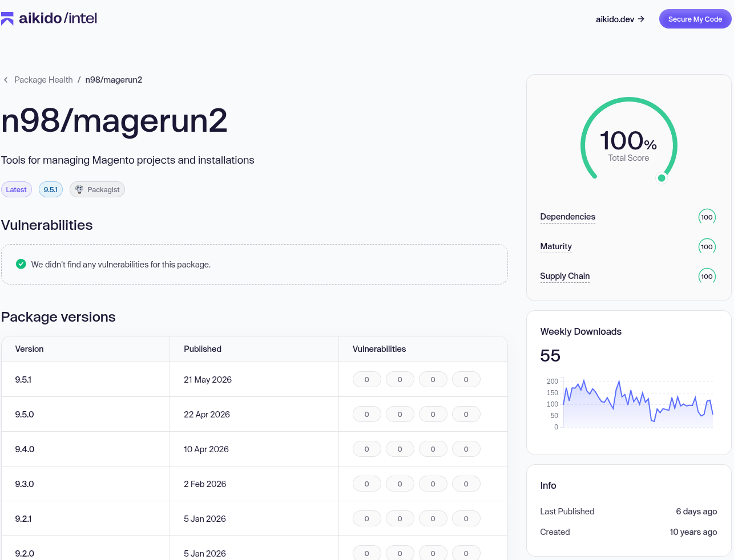Viewport: 734px width, 560px height.
Task: Click last vulnerability pill in 9.2.1 row
Action: tap(466, 518)
